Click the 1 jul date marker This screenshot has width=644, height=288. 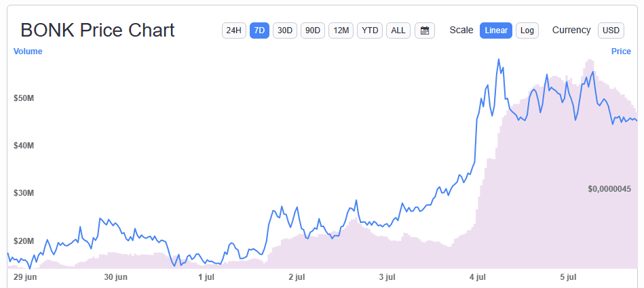click(206, 277)
